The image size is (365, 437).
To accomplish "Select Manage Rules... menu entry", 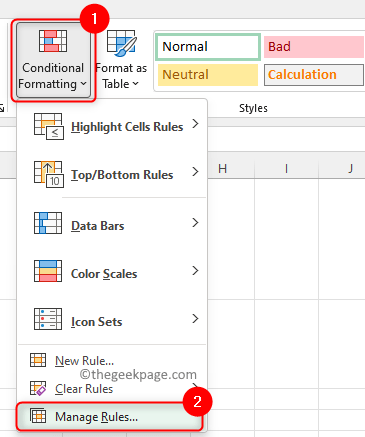I will tap(110, 417).
